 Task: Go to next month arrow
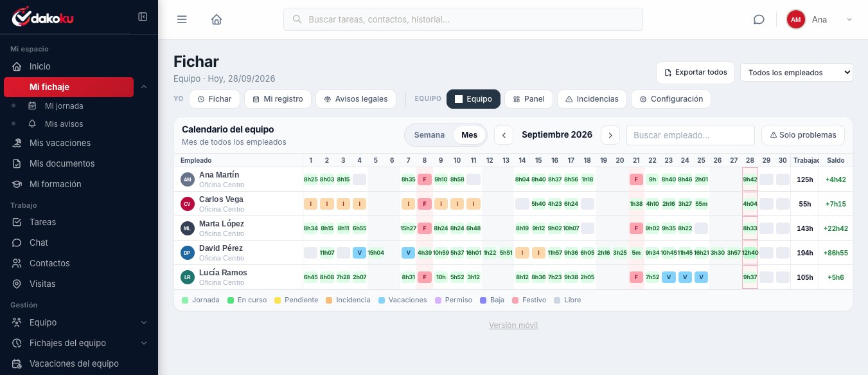pos(610,135)
